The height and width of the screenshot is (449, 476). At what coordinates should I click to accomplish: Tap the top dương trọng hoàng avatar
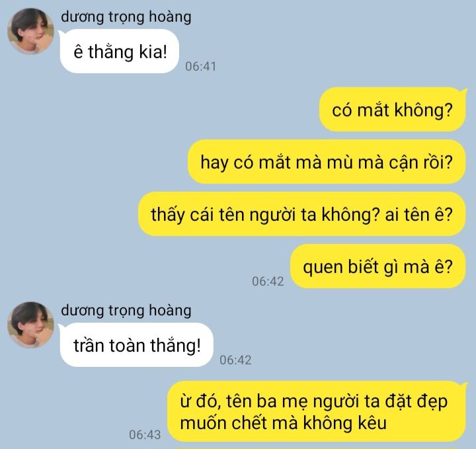(x=30, y=31)
